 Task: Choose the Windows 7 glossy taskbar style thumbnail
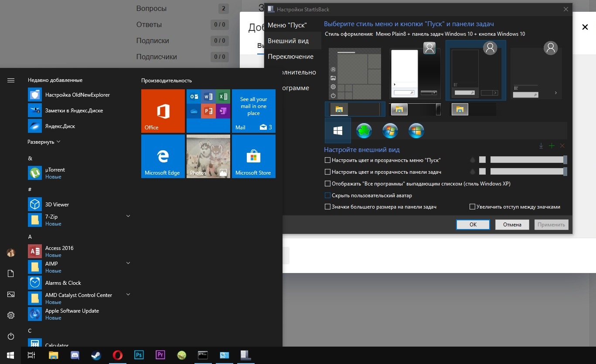click(x=415, y=109)
